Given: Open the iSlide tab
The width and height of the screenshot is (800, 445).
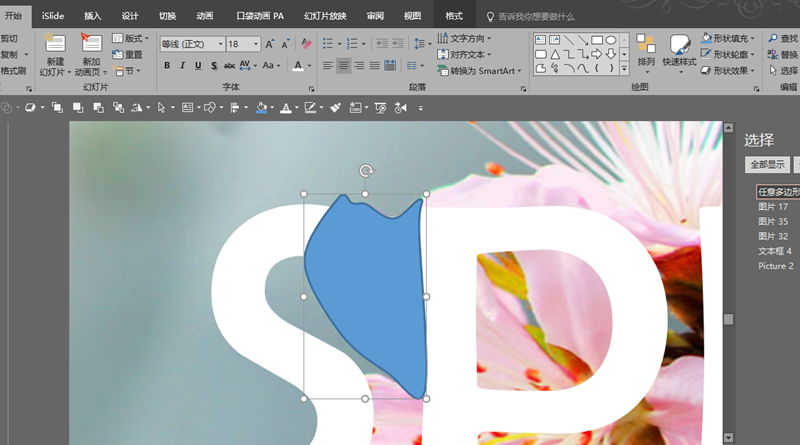Looking at the screenshot, I should [53, 16].
